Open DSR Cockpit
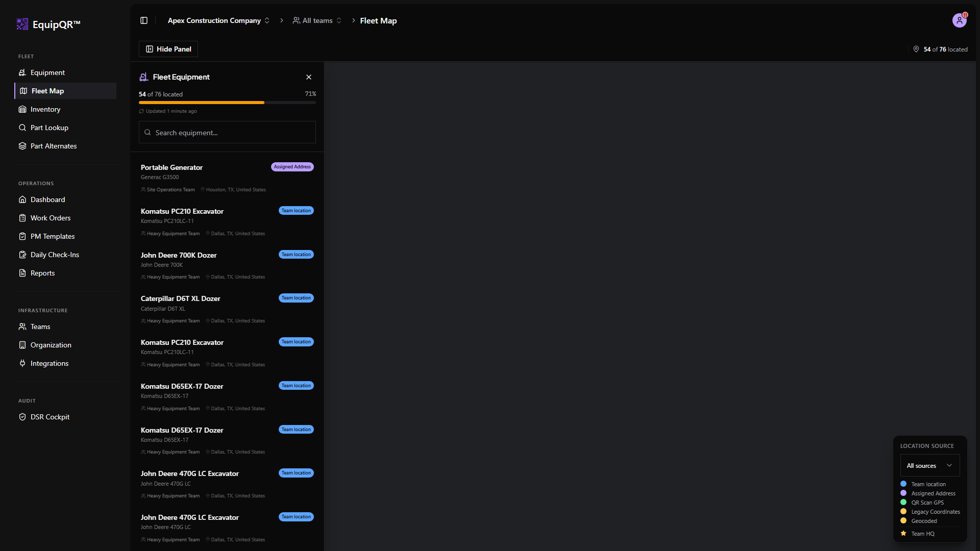This screenshot has width=980, height=551. [65, 417]
